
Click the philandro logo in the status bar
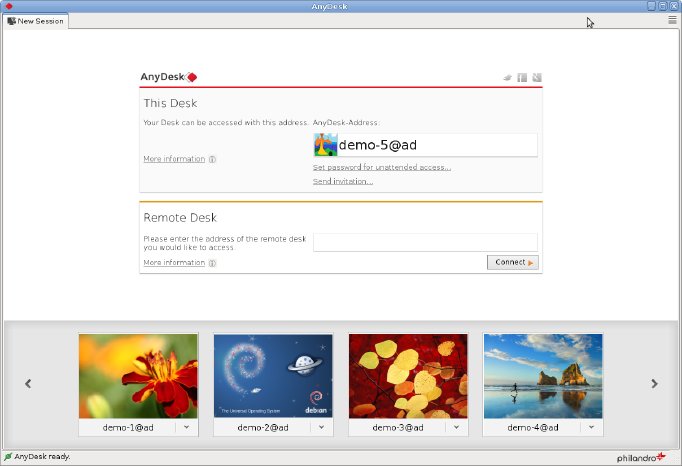tap(641, 457)
